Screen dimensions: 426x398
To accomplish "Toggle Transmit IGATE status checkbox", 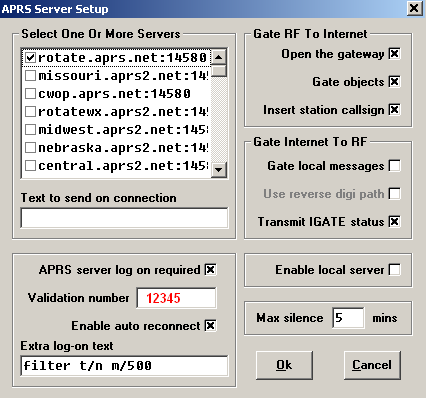I will pos(395,222).
